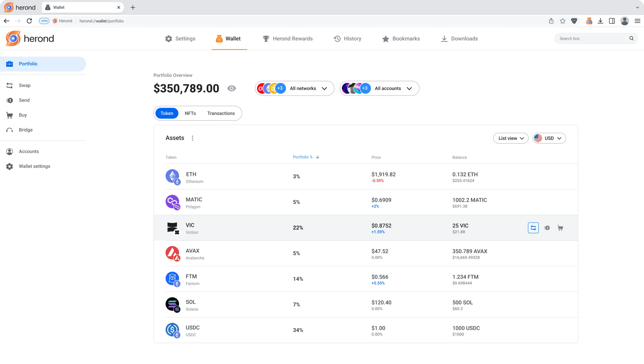Open the Herond shield icon
This screenshot has height=364, width=644.
point(574,21)
